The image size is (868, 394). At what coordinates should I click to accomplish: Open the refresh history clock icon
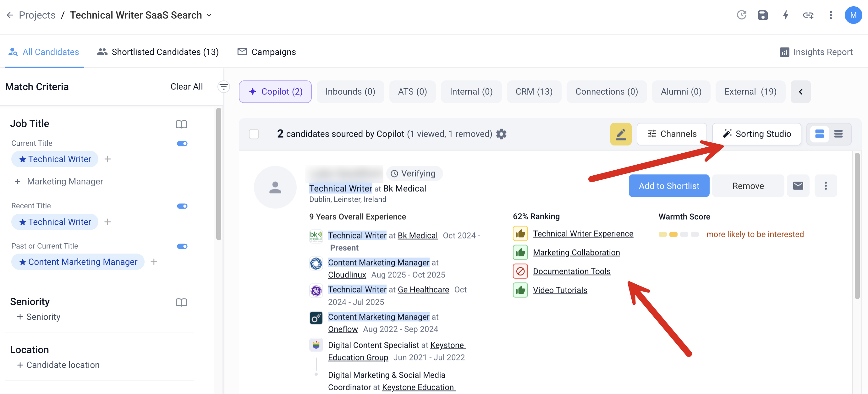click(742, 15)
